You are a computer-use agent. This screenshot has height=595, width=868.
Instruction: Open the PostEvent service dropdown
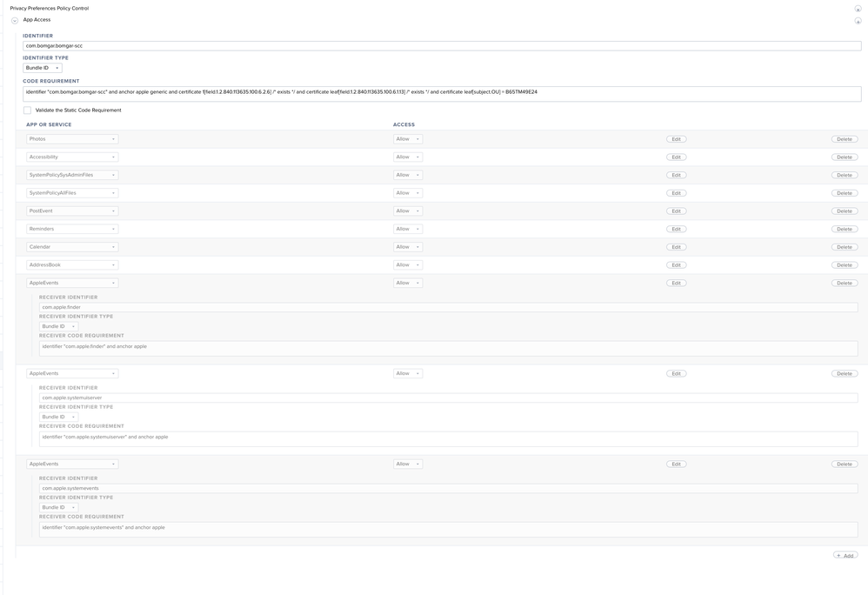point(72,211)
